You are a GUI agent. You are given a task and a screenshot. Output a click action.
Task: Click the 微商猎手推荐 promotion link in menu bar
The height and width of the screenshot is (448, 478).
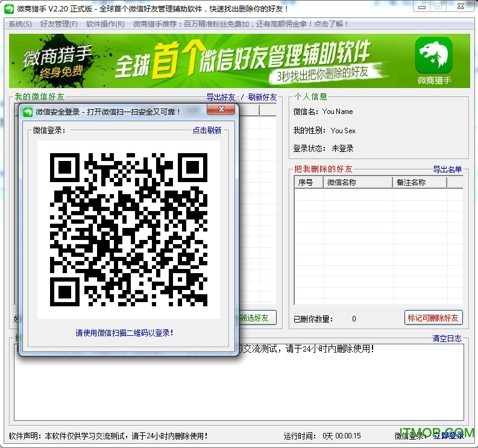[x=241, y=24]
